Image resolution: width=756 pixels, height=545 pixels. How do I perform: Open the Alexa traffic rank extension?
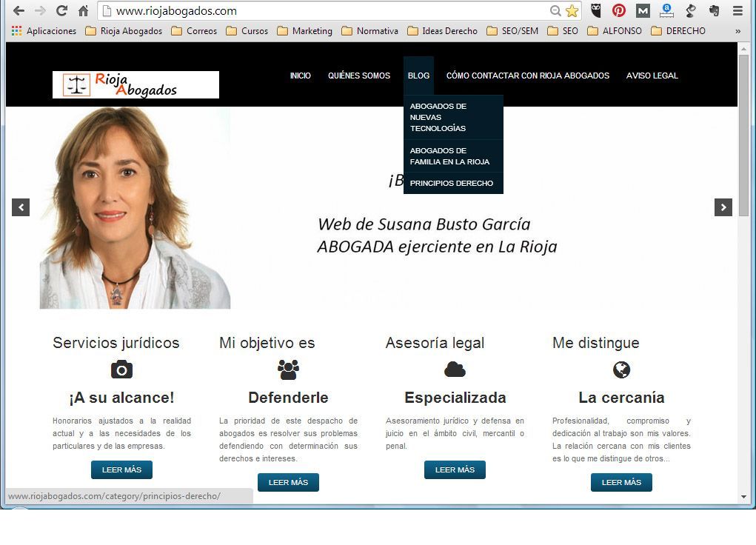[x=666, y=10]
